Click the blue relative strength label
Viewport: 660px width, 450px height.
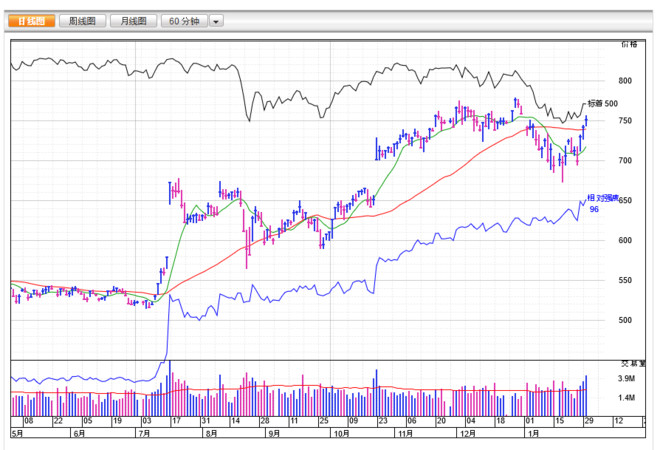603,198
